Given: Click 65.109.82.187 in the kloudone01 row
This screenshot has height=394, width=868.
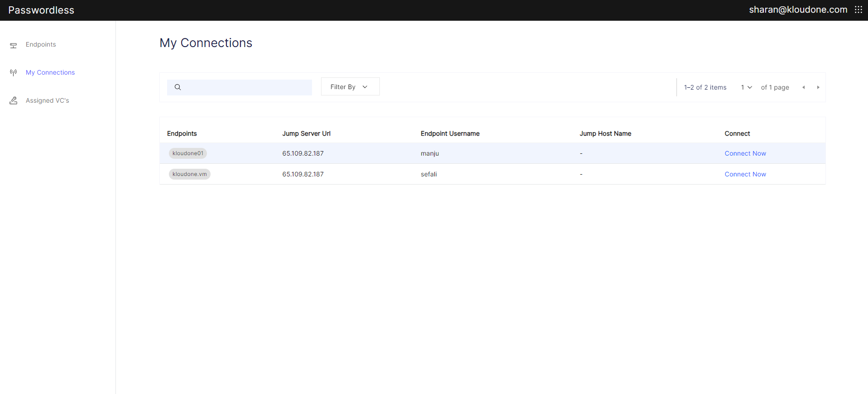Looking at the screenshot, I should (x=303, y=153).
